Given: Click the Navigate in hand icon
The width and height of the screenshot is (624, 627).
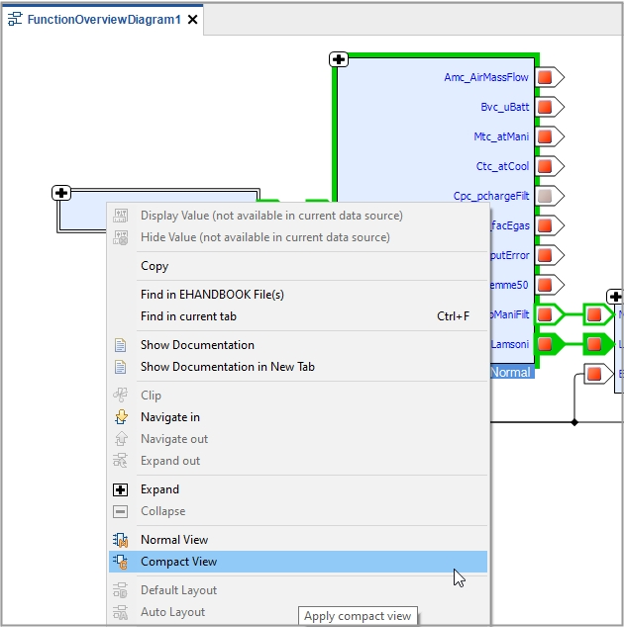Looking at the screenshot, I should coord(121,417).
